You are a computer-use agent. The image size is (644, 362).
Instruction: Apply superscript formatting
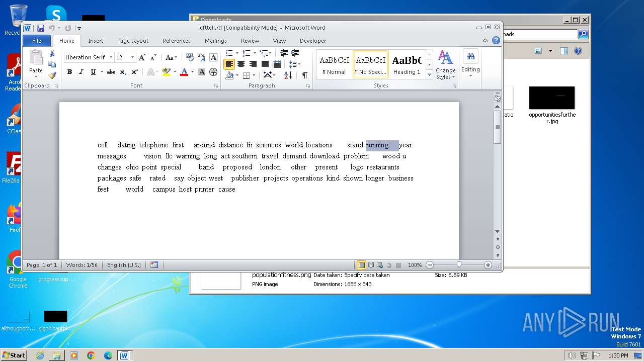click(x=134, y=72)
